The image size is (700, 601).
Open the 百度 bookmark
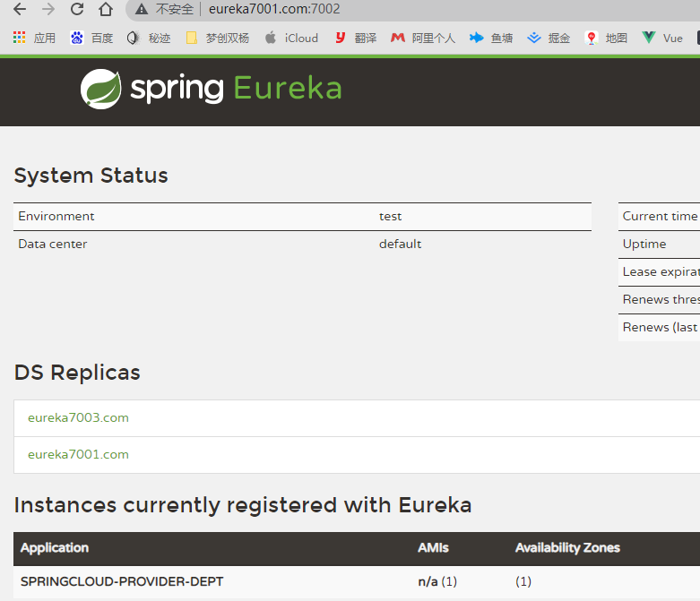[x=91, y=38]
